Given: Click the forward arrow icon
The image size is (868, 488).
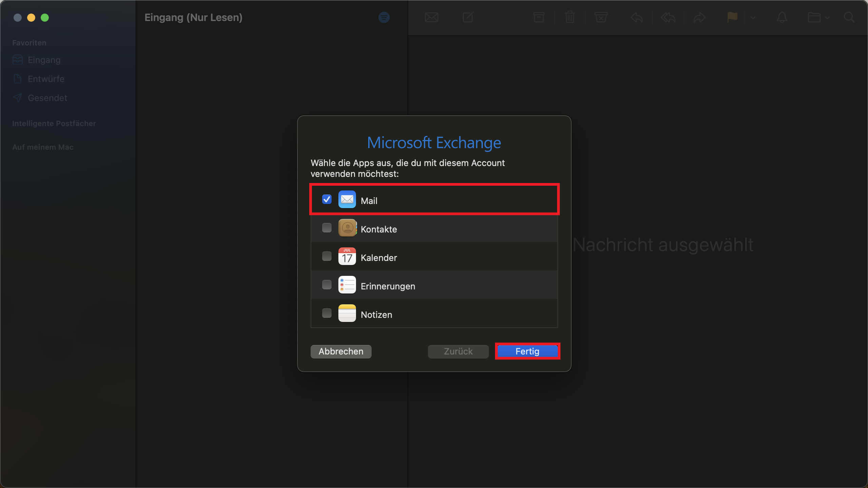Looking at the screenshot, I should 699,17.
